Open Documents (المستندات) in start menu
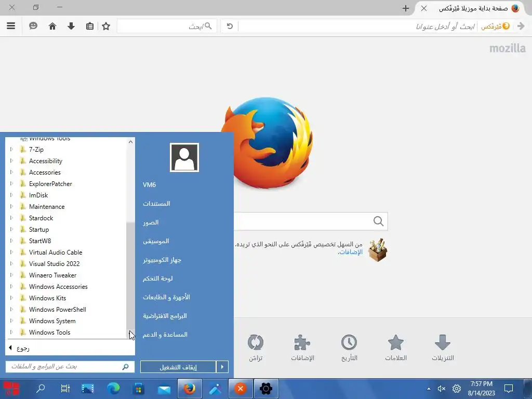 (156, 204)
